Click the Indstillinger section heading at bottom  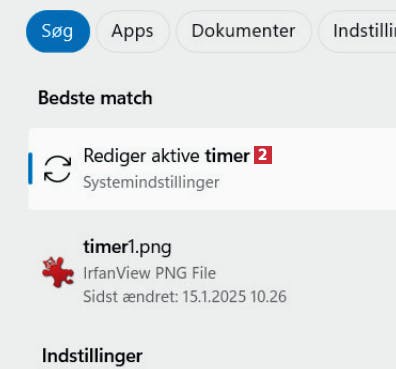tap(92, 356)
